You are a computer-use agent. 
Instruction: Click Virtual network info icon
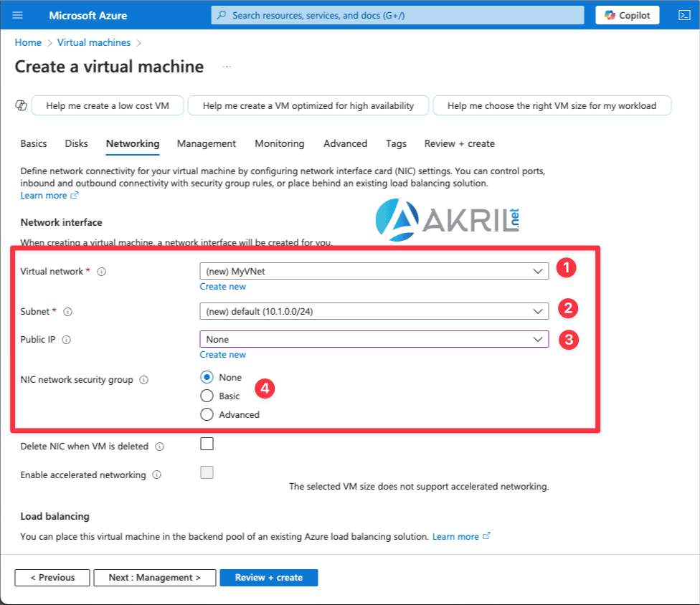102,272
